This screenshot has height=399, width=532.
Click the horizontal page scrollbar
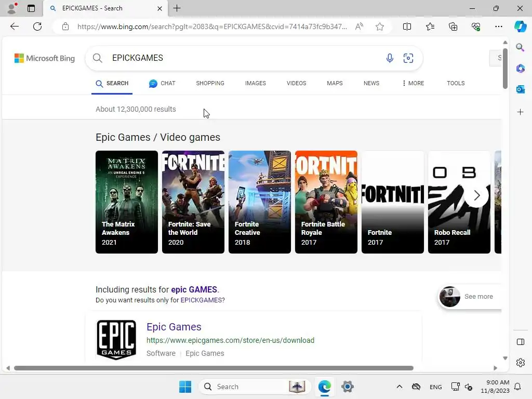[x=214, y=368]
